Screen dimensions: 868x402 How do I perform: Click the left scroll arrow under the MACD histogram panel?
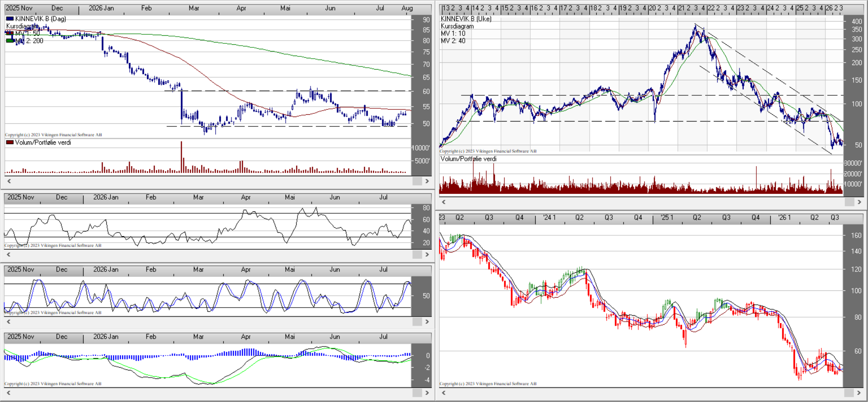pyautogui.click(x=9, y=393)
